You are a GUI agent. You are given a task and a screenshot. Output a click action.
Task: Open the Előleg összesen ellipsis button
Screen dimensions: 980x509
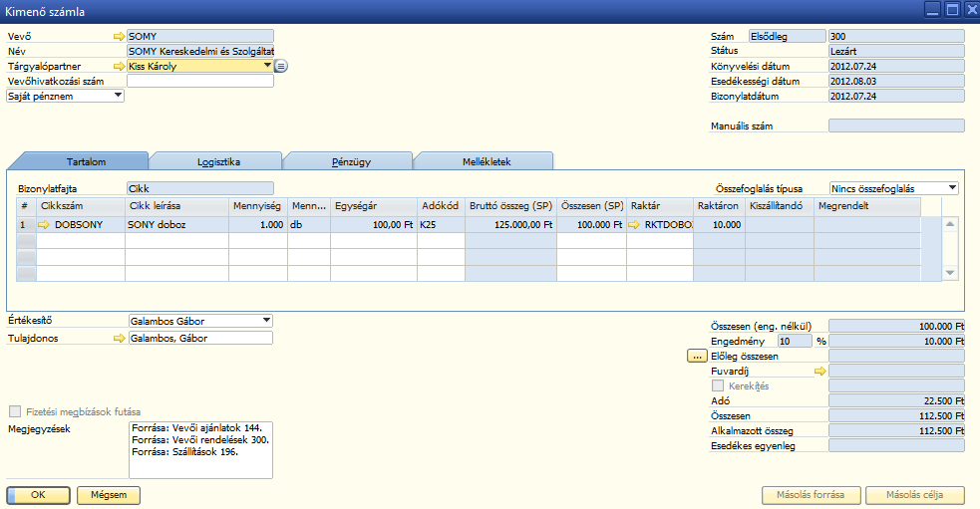coord(697,356)
